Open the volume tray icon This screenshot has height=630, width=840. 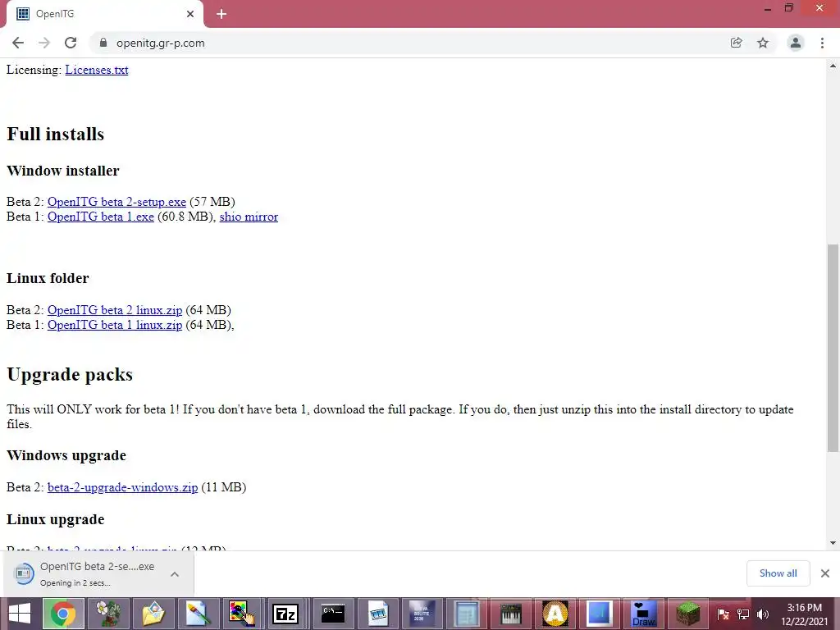(763, 614)
